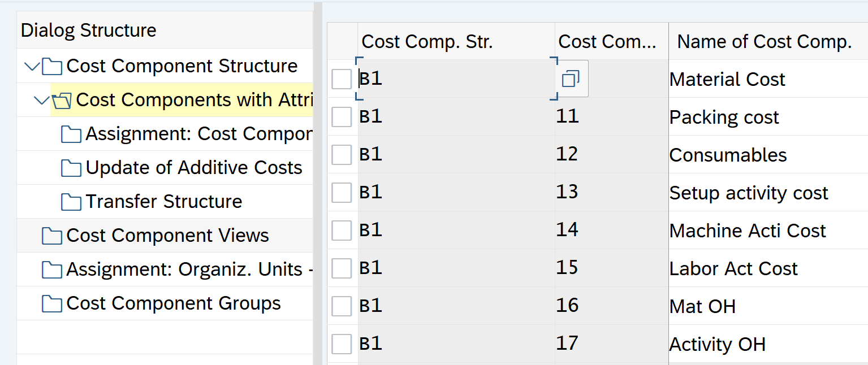
Task: Select the Packing cost row checkbox
Action: click(x=342, y=118)
